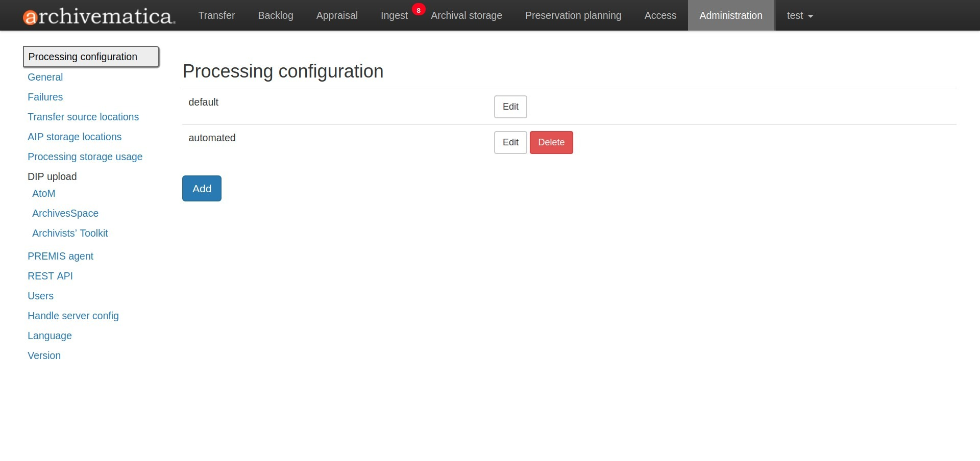Open the Archival storage tab
The width and height of the screenshot is (980, 461).
pyautogui.click(x=466, y=16)
